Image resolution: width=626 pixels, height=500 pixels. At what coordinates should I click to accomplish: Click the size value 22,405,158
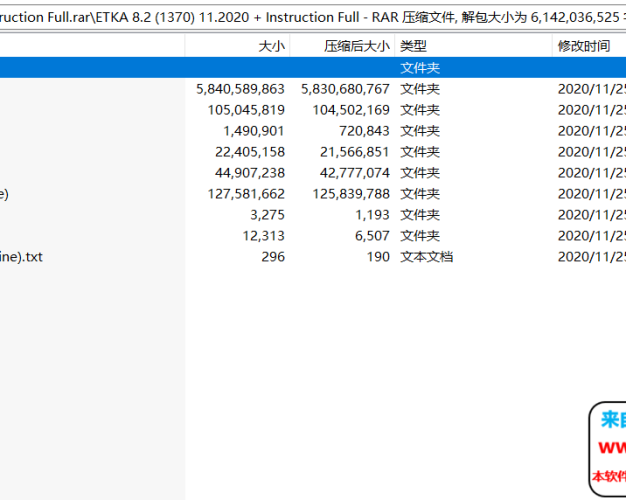[250, 152]
